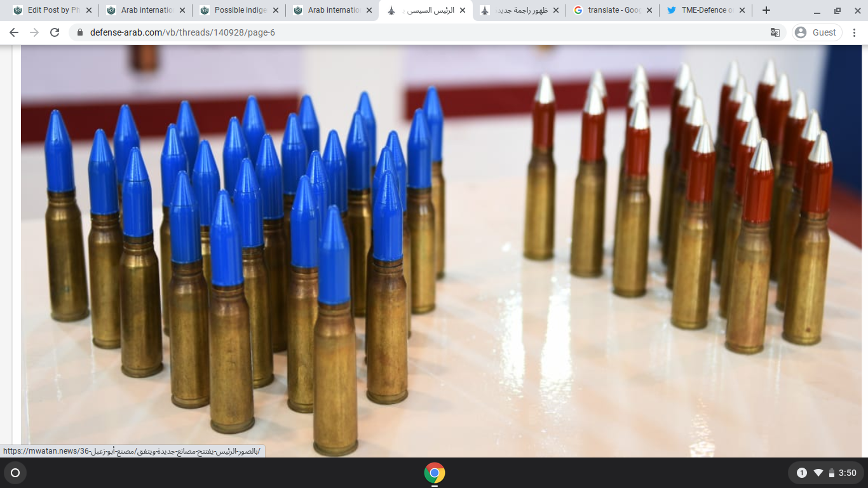Go back to the previous page
The image size is (868, 488).
pyautogui.click(x=14, y=32)
